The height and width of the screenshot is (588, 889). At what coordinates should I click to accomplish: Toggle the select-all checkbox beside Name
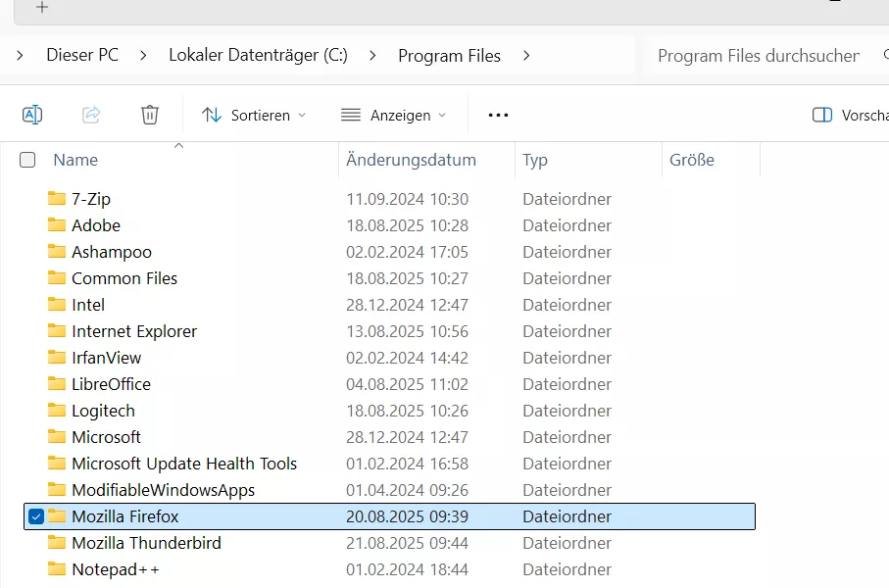[x=27, y=160]
